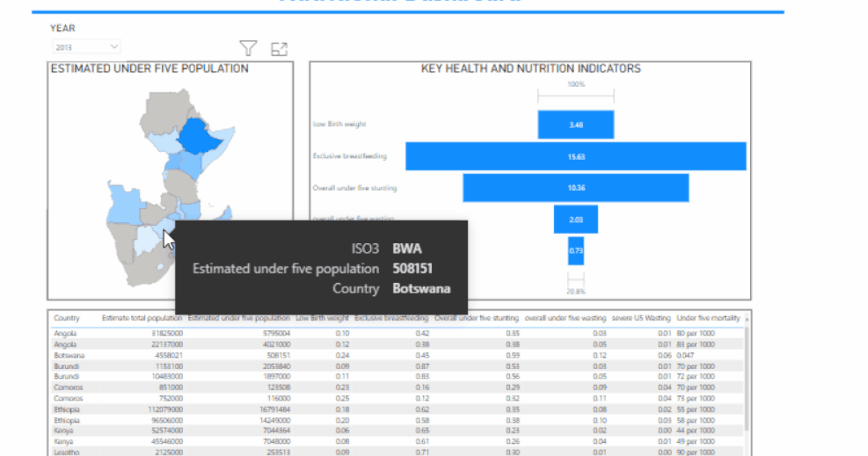Click the table's vertical scrollbar
The width and height of the screenshot is (868, 456).
(747, 376)
